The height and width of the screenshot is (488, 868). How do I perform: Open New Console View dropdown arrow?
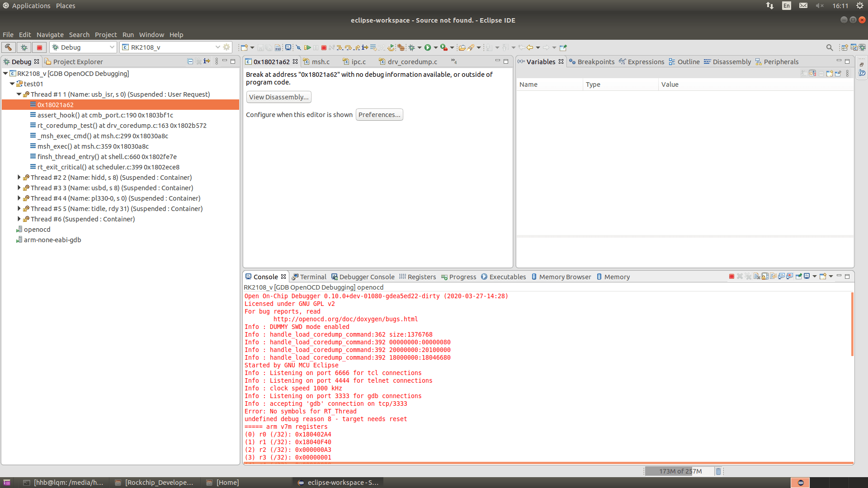point(831,277)
